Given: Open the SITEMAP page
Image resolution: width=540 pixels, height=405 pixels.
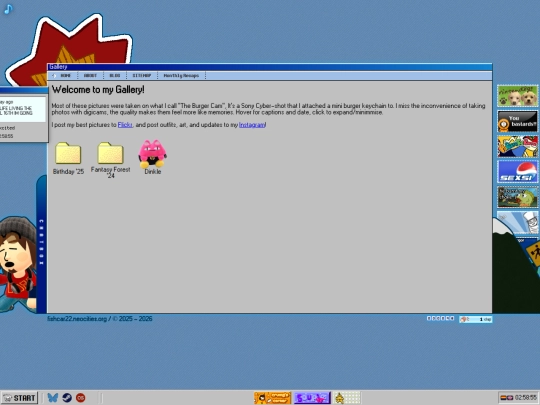Looking at the screenshot, I should coord(142,75).
